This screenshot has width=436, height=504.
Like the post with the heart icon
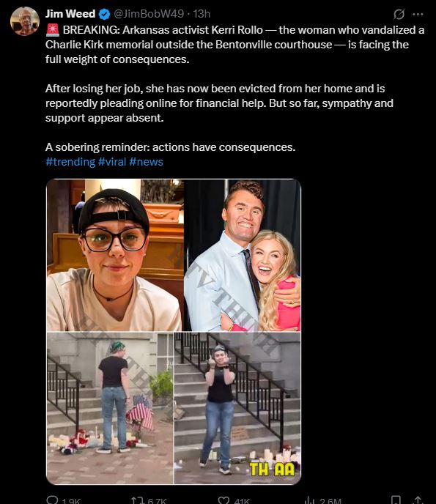[223, 500]
